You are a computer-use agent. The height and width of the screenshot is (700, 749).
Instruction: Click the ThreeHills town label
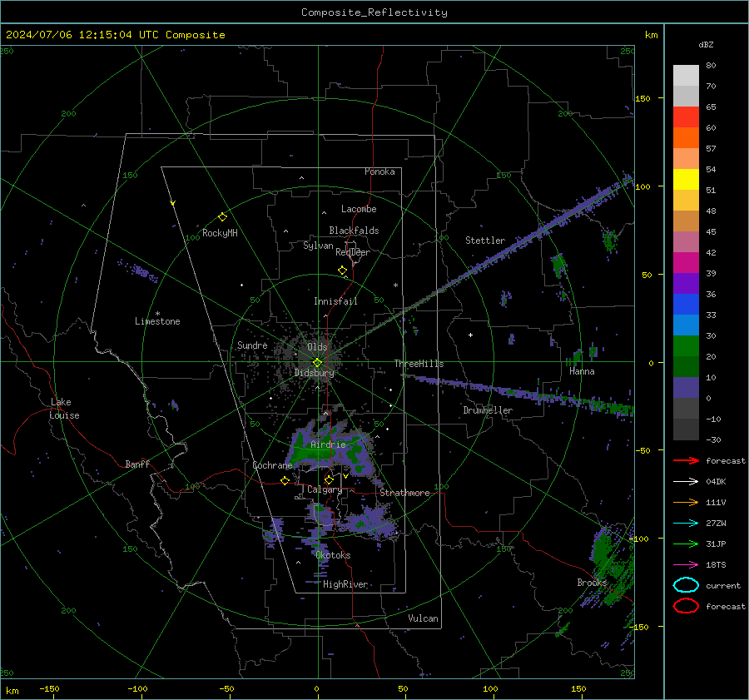pos(419,364)
